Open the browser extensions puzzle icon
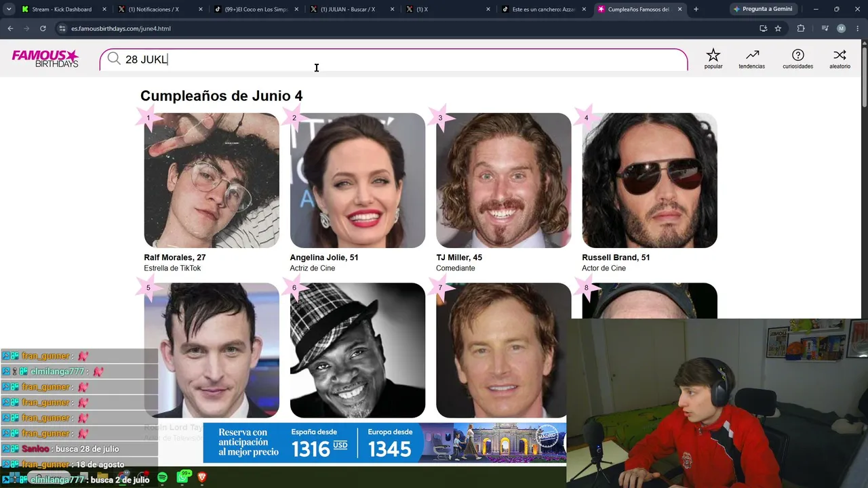868x488 pixels. (x=801, y=28)
